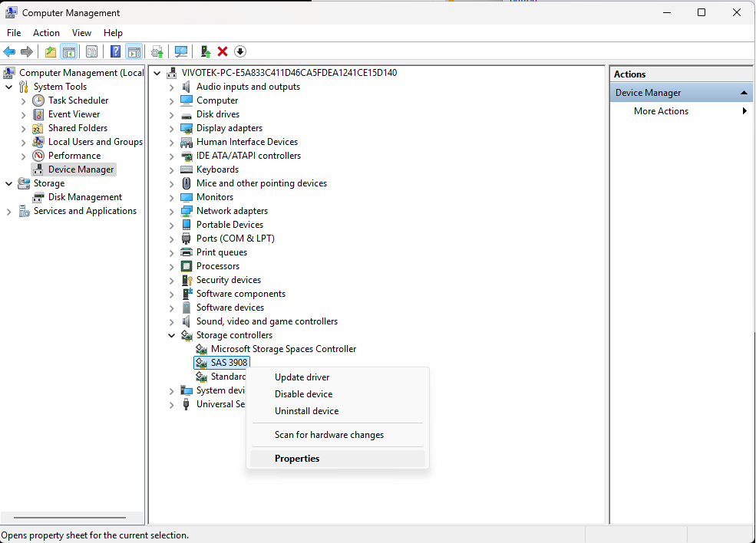Expand the Display adapters category
The image size is (756, 543).
coord(172,129)
